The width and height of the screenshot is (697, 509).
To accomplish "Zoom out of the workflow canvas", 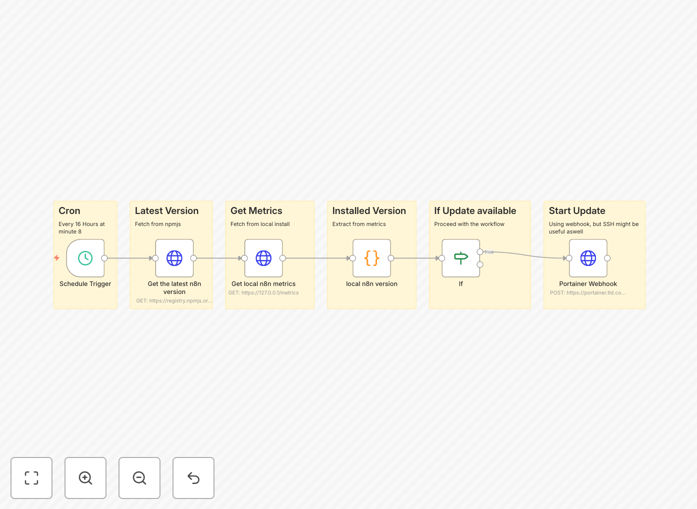I will pyautogui.click(x=140, y=478).
